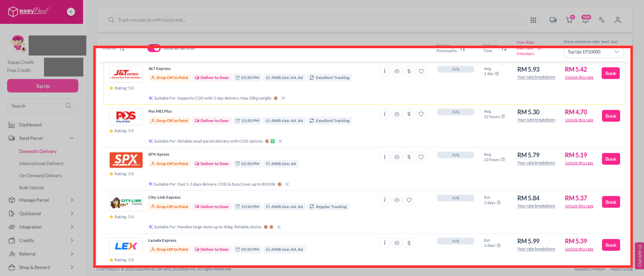This screenshot has height=276, width=644.
Task: Dismiss the SPX Xpress 'Suitable For' note
Action: pyautogui.click(x=287, y=184)
